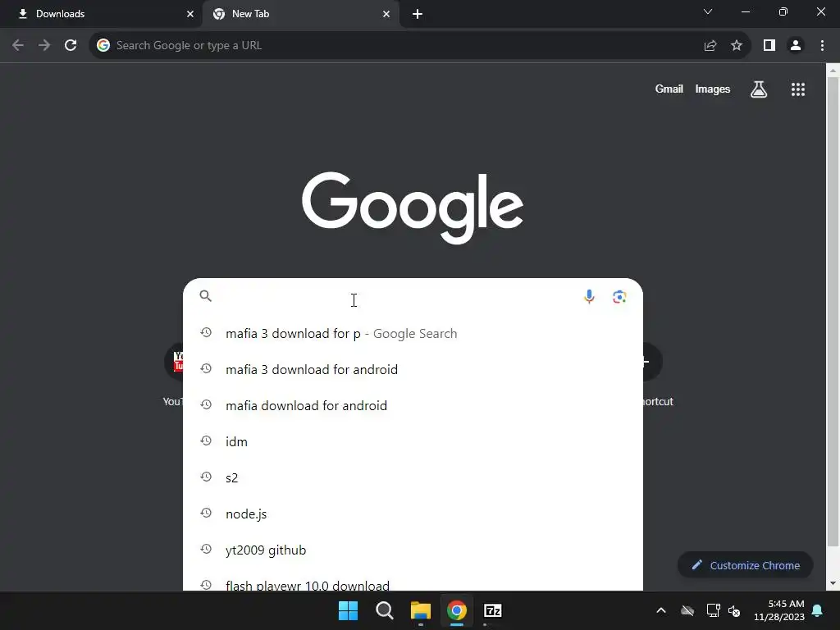Select suggestion 'mafia download for android'
Screen dimensions: 840x630
(413, 405)
